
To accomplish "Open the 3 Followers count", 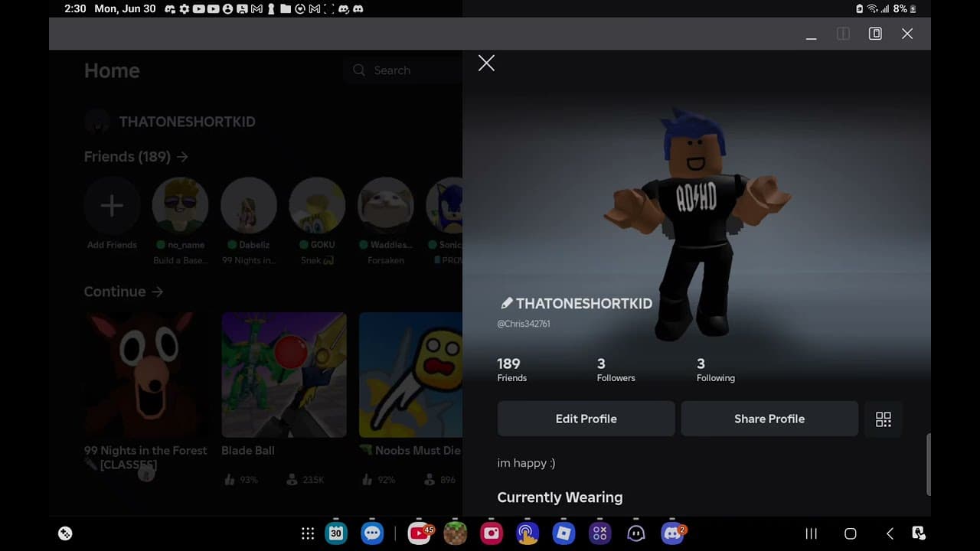I will (616, 370).
